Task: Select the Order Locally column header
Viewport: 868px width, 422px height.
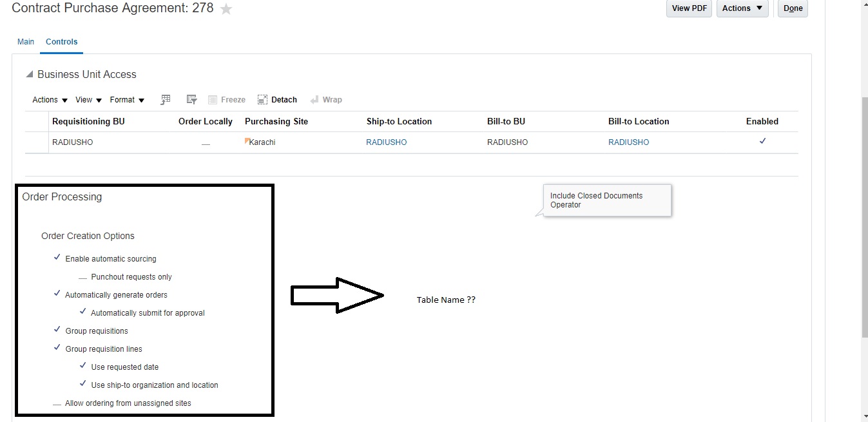Action: pyautogui.click(x=206, y=121)
